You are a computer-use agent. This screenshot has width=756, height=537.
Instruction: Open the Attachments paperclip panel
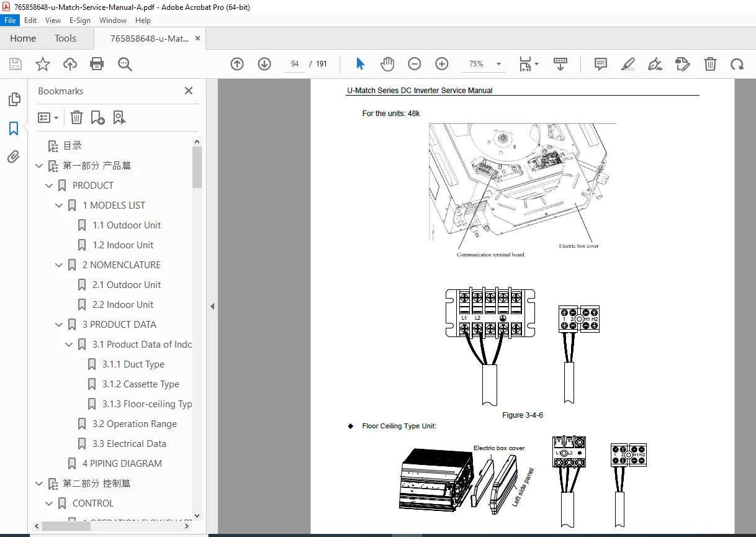coord(14,157)
